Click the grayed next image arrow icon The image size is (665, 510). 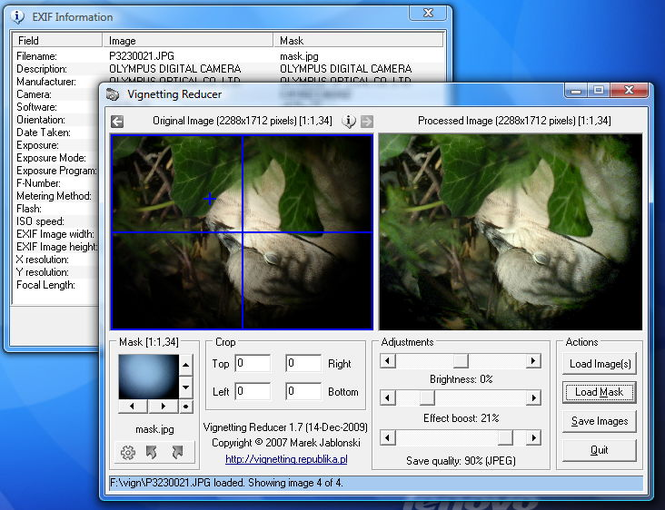[366, 122]
